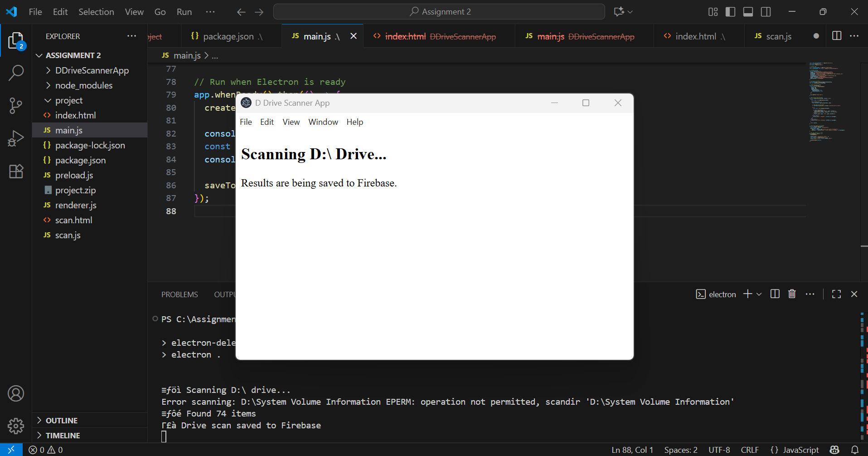The width and height of the screenshot is (868, 456).
Task: Expand the OUTLINE section
Action: click(x=62, y=421)
